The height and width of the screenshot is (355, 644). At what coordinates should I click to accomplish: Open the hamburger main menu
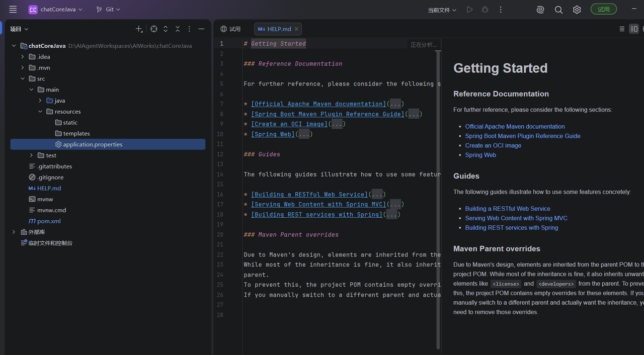13,10
